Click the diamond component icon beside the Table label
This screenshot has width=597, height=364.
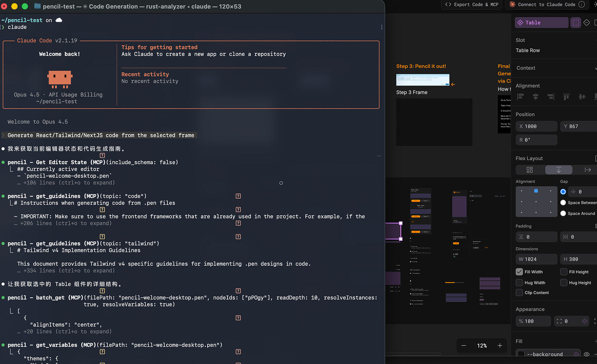[x=587, y=22]
